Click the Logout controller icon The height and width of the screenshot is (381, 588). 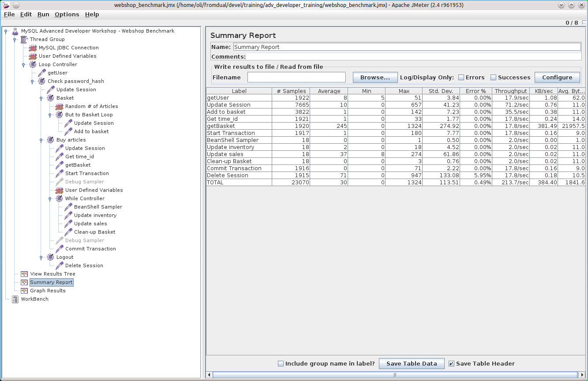coord(51,257)
